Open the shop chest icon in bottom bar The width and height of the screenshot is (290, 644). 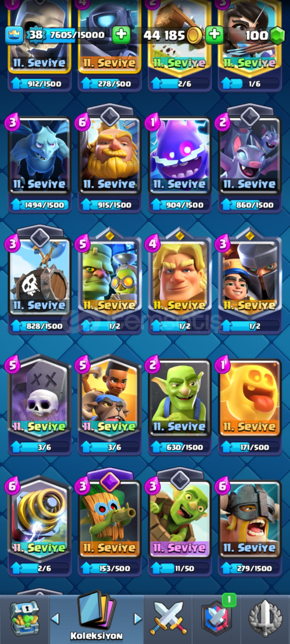24,617
